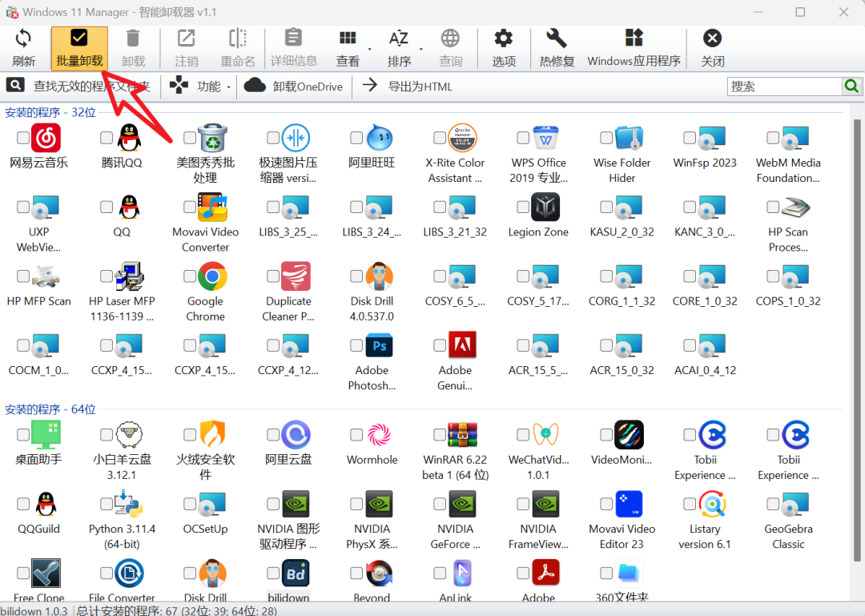Expand the 排序 dropdown arrow

tap(421, 49)
